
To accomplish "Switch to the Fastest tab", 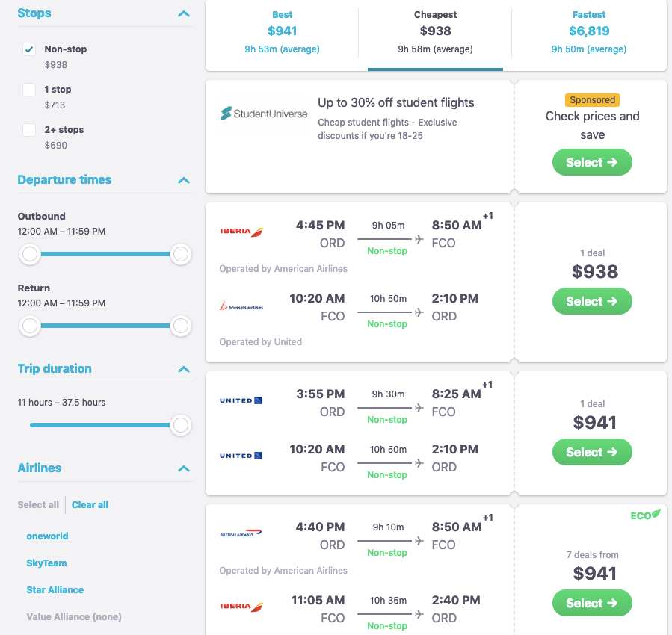I will click(588, 34).
